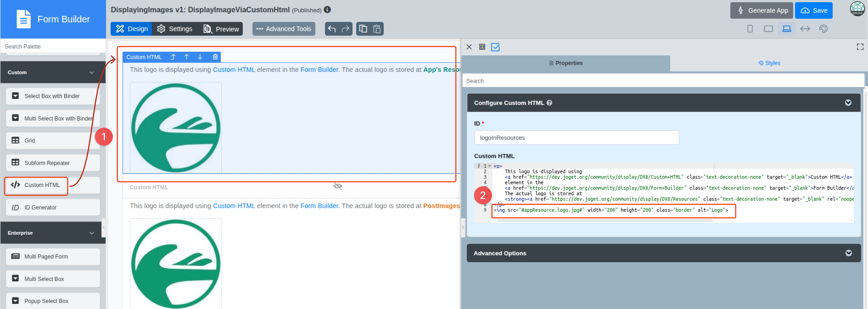Collapse Configure Custom HTML section chevron
This screenshot has height=309, width=868.
pos(848,103)
